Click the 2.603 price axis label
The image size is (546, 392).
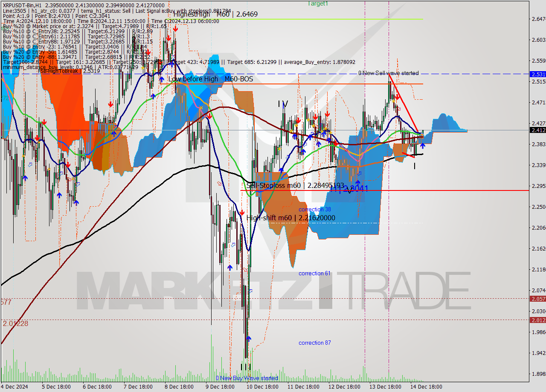[538, 40]
